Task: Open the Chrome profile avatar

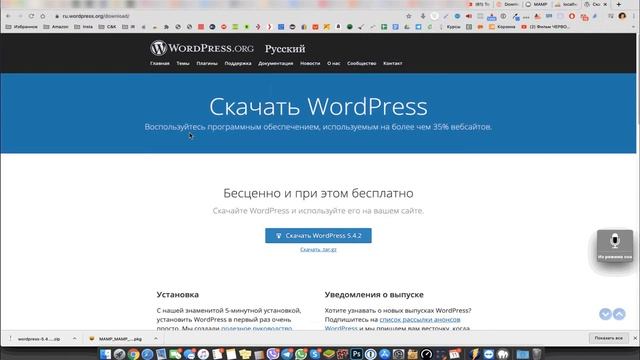Action: [x=622, y=16]
